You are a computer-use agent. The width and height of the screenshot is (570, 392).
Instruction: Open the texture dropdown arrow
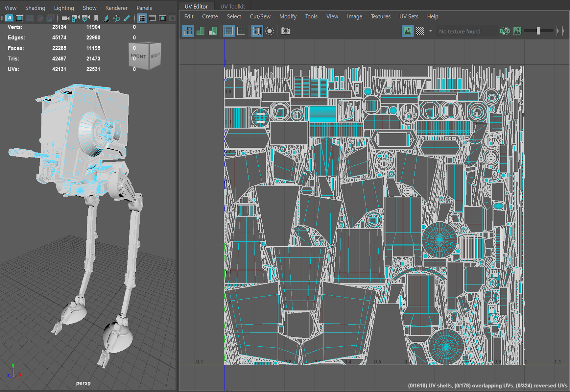(430, 31)
